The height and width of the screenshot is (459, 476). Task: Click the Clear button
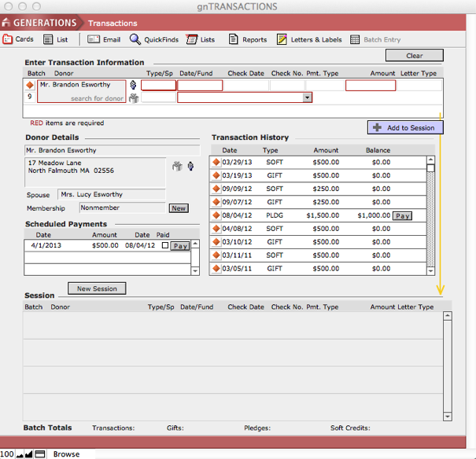click(x=414, y=56)
